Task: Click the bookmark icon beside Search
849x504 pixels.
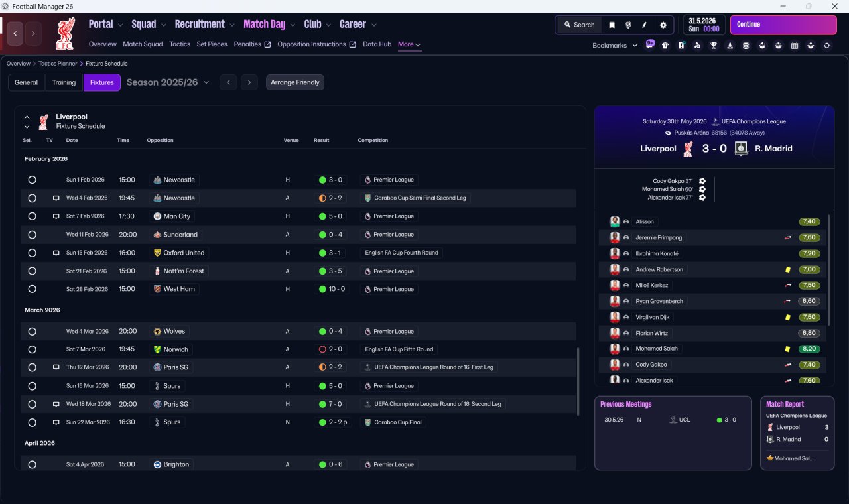Action: coord(612,25)
